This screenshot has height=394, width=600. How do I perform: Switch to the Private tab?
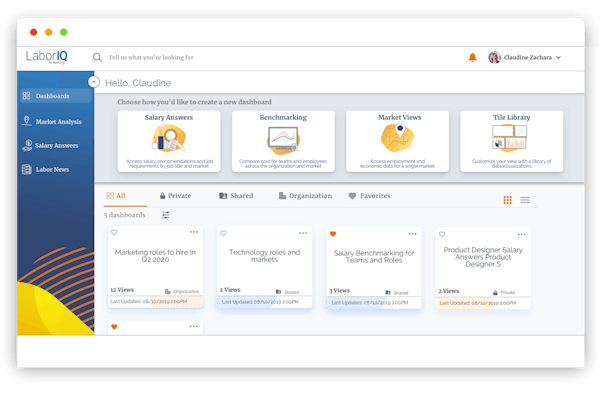(x=176, y=196)
